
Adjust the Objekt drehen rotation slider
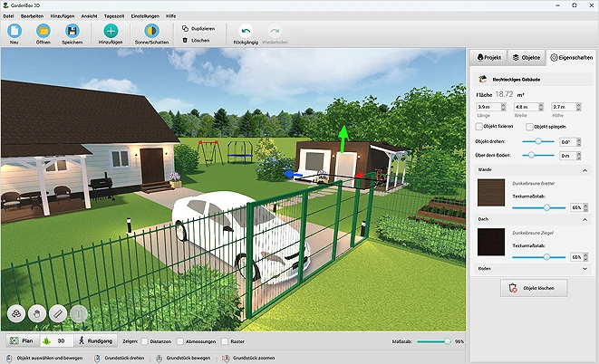538,141
